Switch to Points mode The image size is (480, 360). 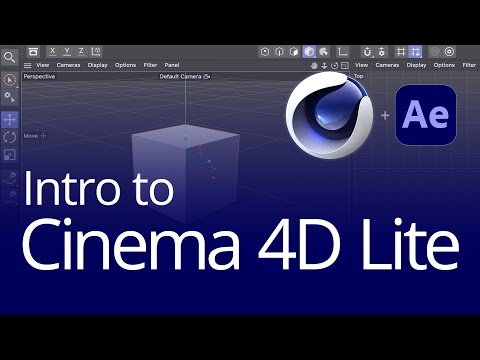[x=265, y=52]
